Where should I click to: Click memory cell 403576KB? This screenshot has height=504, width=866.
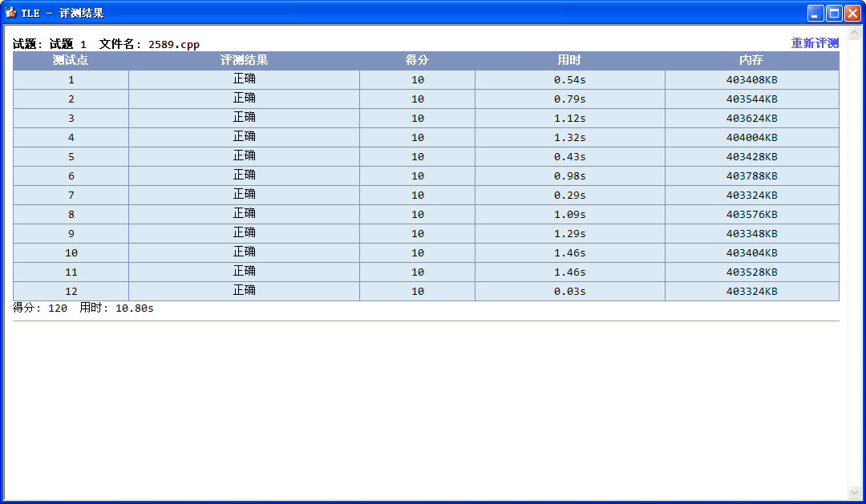751,215
